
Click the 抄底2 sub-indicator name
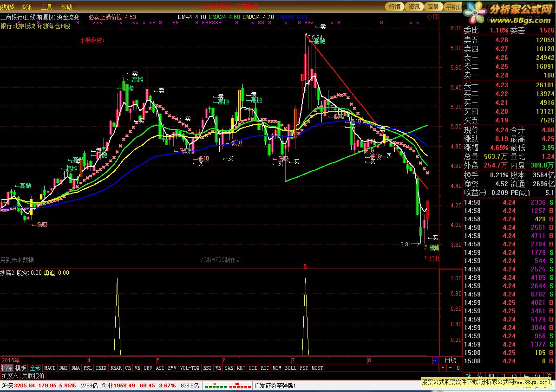(7, 273)
